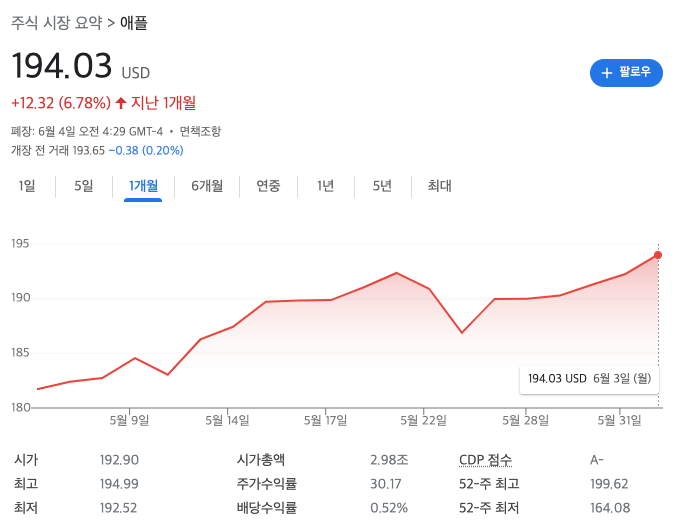Click the 최저 value 192.52

[x=118, y=508]
